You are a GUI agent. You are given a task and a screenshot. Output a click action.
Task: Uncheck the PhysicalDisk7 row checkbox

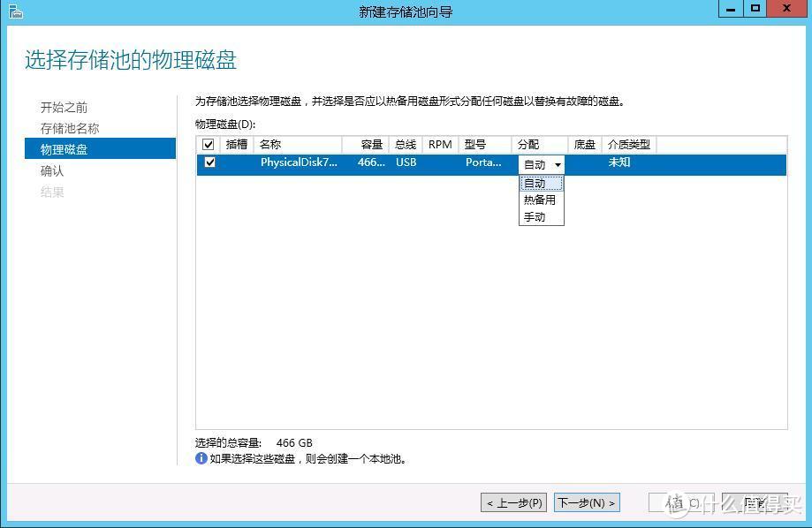click(209, 162)
